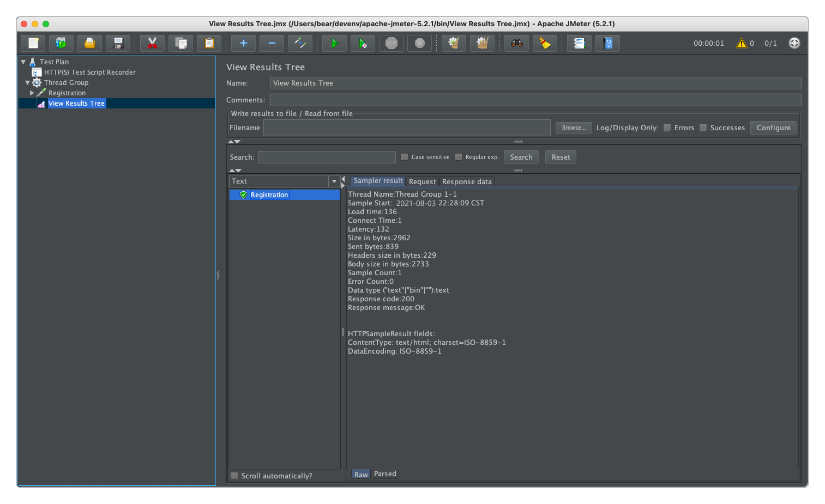Reset the search highlighting icon

point(545,43)
